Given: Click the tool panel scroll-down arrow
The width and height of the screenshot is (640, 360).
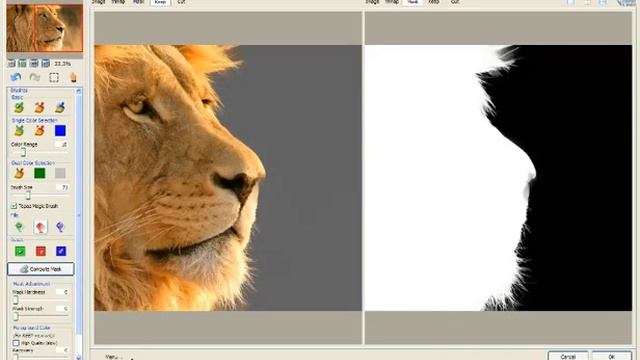Looking at the screenshot, I should point(78,357).
